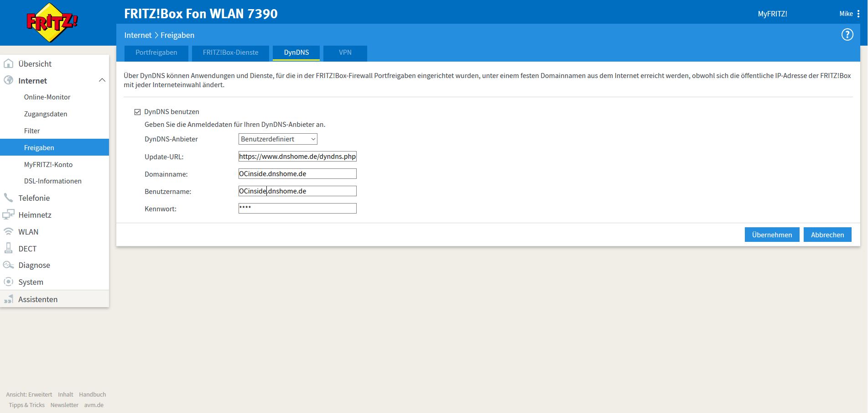Click the System gear icon
The height and width of the screenshot is (413, 868).
tap(8, 282)
